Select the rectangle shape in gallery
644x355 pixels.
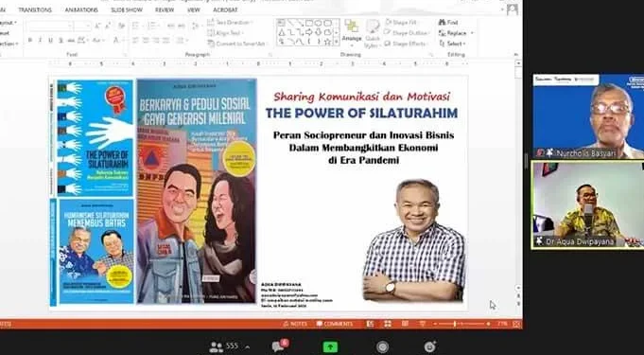[309, 23]
